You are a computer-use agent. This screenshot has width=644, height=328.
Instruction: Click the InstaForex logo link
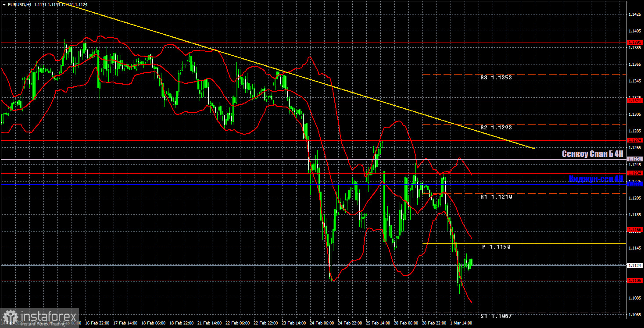click(x=40, y=317)
